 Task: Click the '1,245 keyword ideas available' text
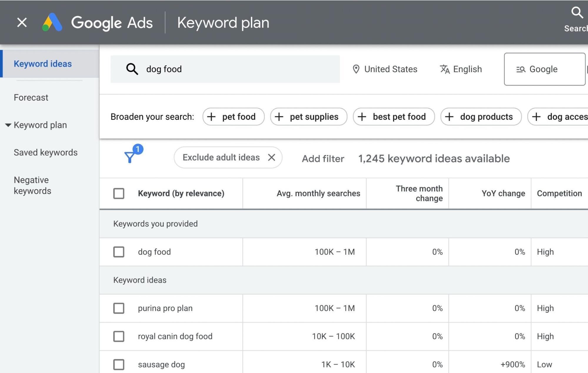point(434,159)
